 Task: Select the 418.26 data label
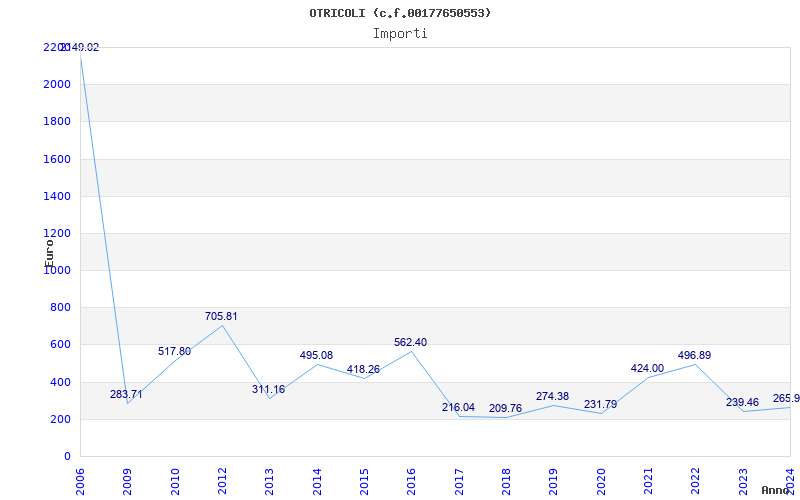363,369
